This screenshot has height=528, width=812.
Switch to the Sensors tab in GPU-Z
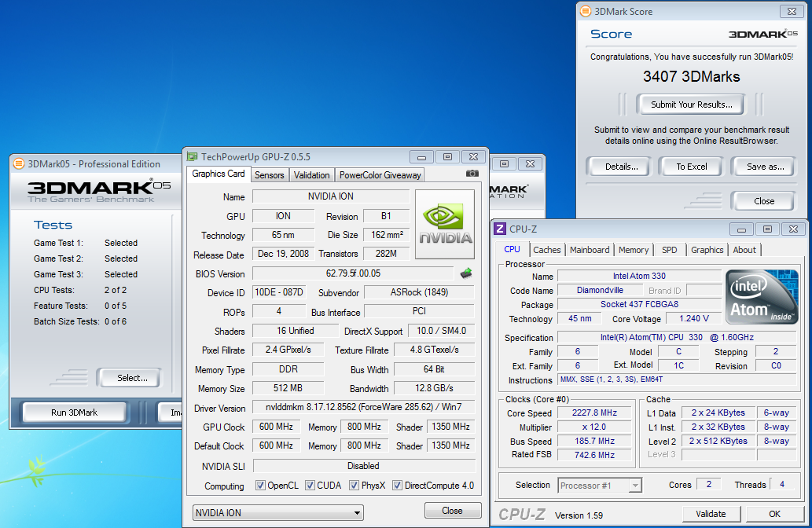click(270, 175)
